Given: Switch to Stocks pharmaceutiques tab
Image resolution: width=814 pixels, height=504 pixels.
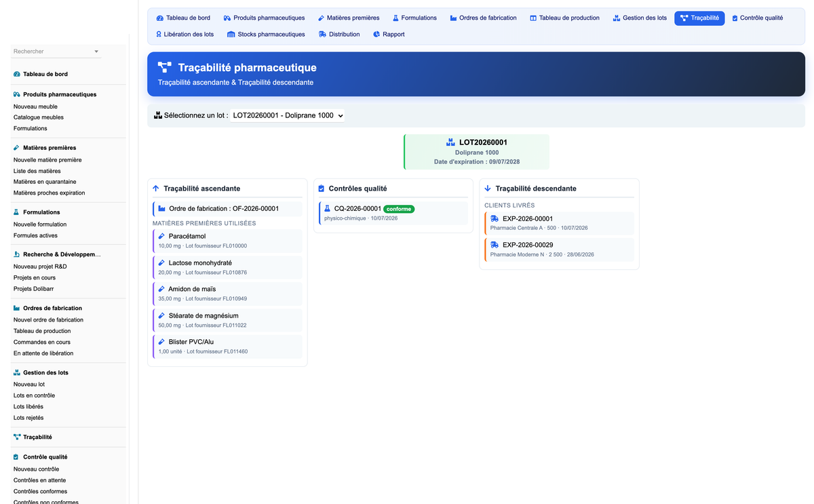Looking at the screenshot, I should [266, 34].
